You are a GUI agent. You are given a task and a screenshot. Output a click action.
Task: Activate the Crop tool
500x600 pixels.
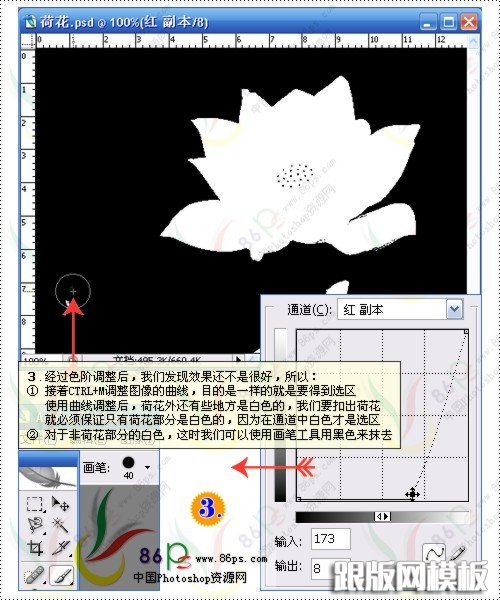click(x=34, y=548)
